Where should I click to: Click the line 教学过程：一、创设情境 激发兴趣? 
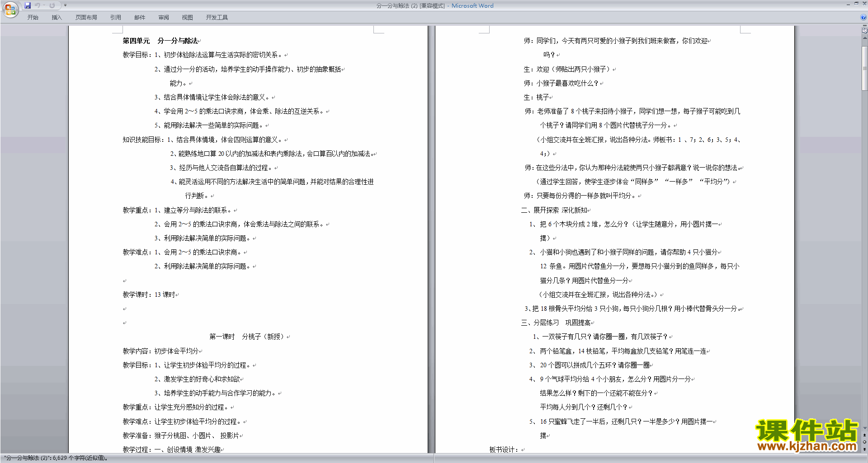(171, 449)
